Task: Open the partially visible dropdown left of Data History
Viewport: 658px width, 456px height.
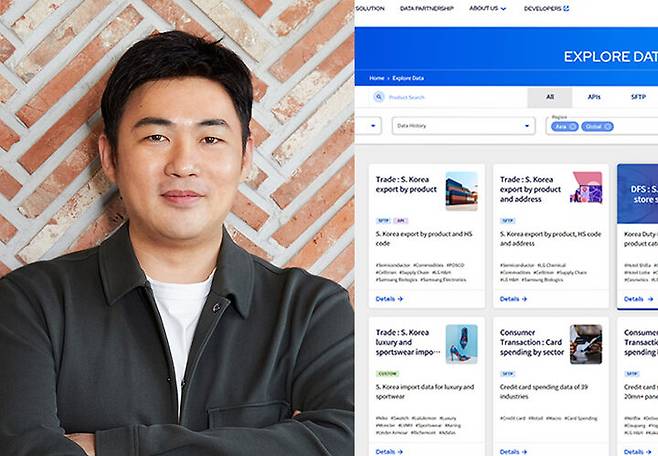Action: pos(368,126)
